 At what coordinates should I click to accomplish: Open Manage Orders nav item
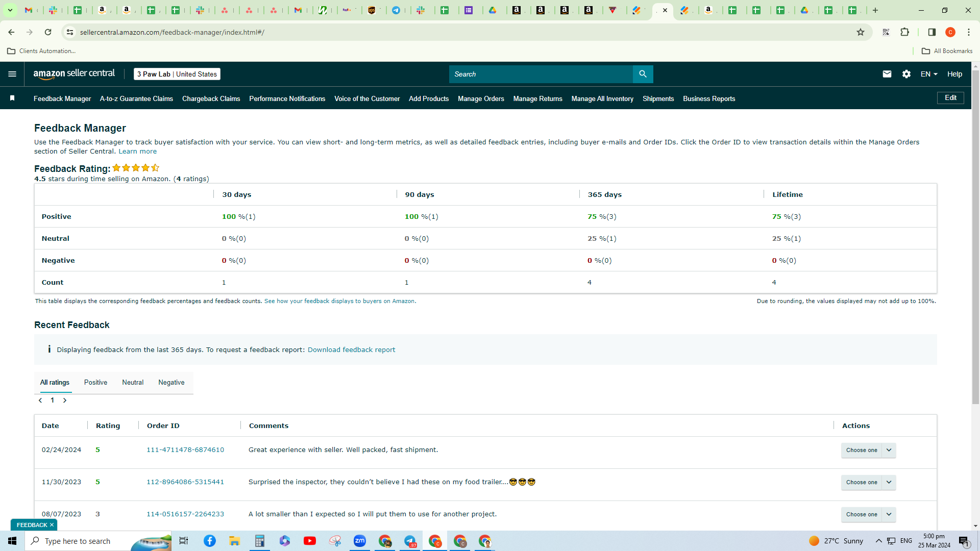point(481,98)
